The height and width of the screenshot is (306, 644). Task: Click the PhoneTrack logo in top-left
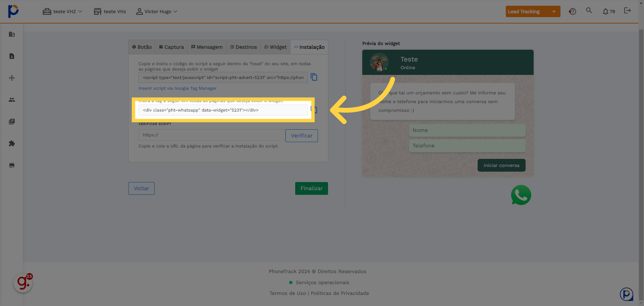point(13,11)
